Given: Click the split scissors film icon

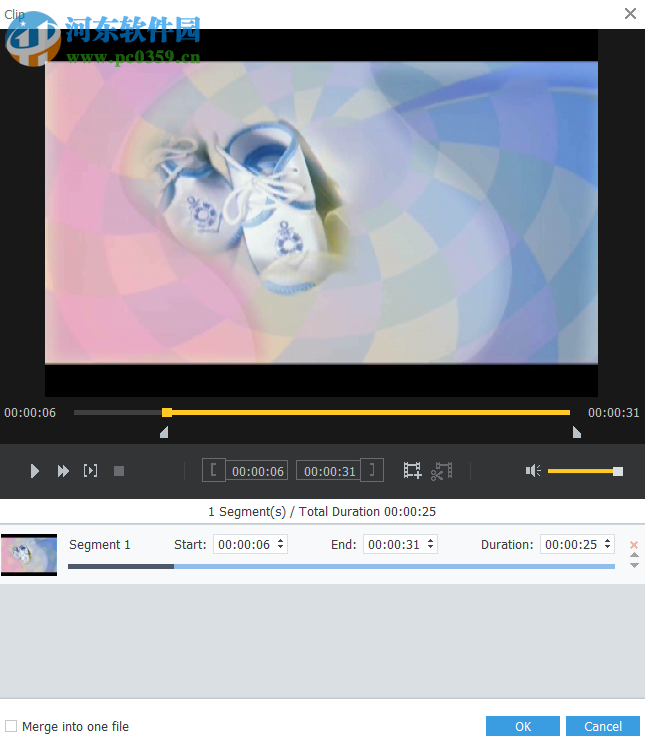Looking at the screenshot, I should point(442,471).
